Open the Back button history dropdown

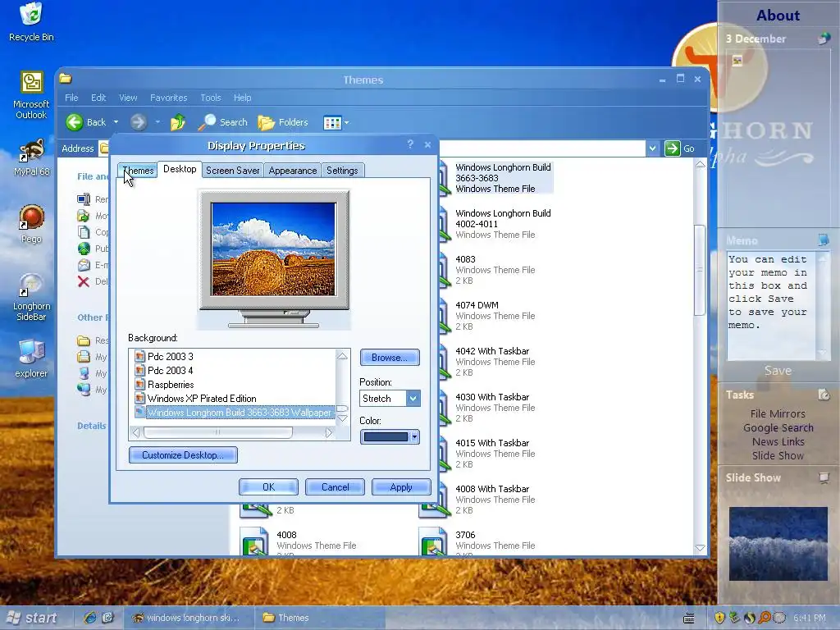[x=116, y=122]
